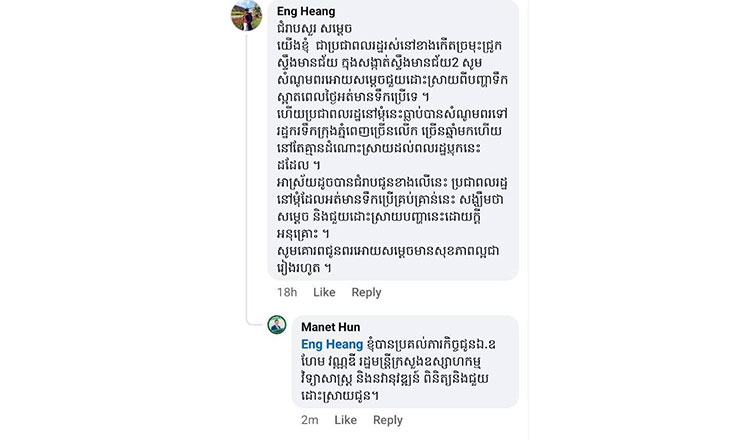Click the greeting line 'ជំរាបសួរ សម្តេច'
750x440 pixels.
pos(314,29)
